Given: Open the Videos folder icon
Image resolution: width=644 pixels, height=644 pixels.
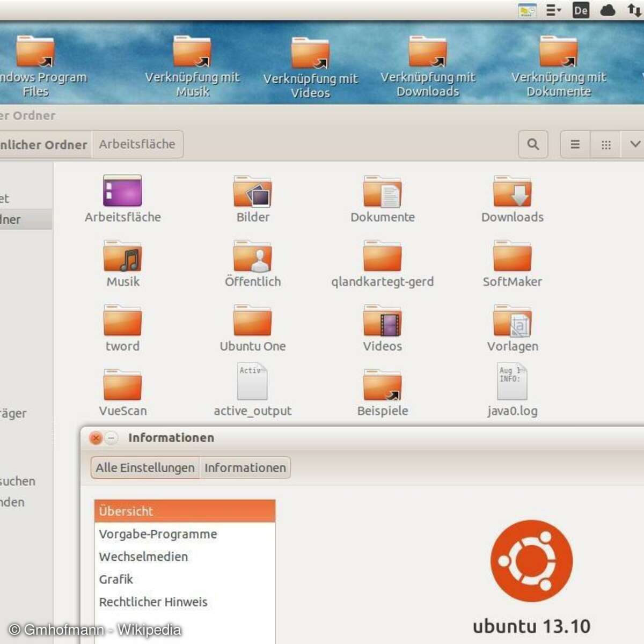Looking at the screenshot, I should pyautogui.click(x=382, y=323).
